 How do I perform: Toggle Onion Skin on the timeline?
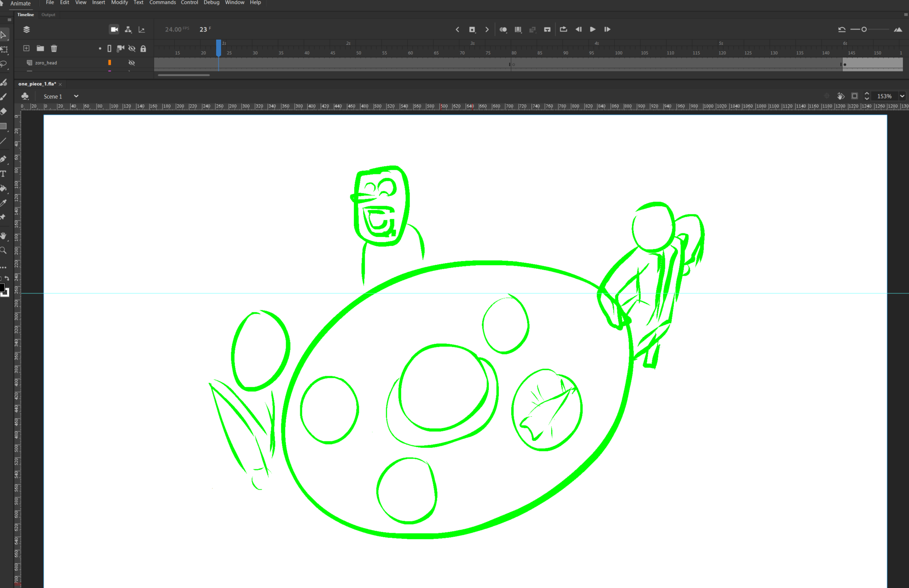coord(503,29)
